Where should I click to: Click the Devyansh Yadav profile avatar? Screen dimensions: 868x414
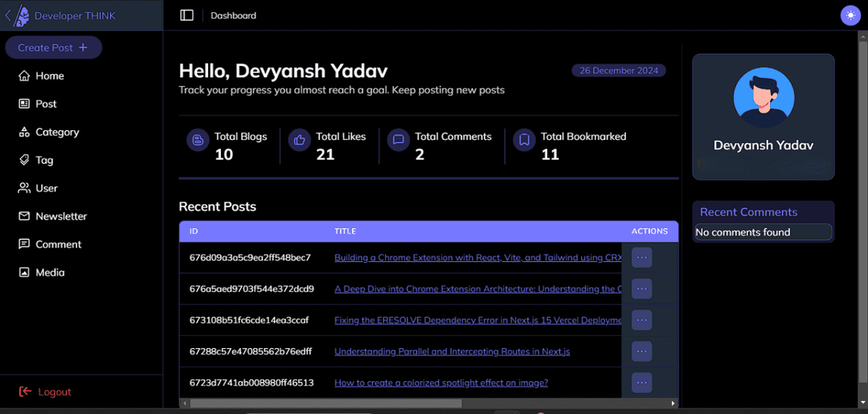click(764, 98)
